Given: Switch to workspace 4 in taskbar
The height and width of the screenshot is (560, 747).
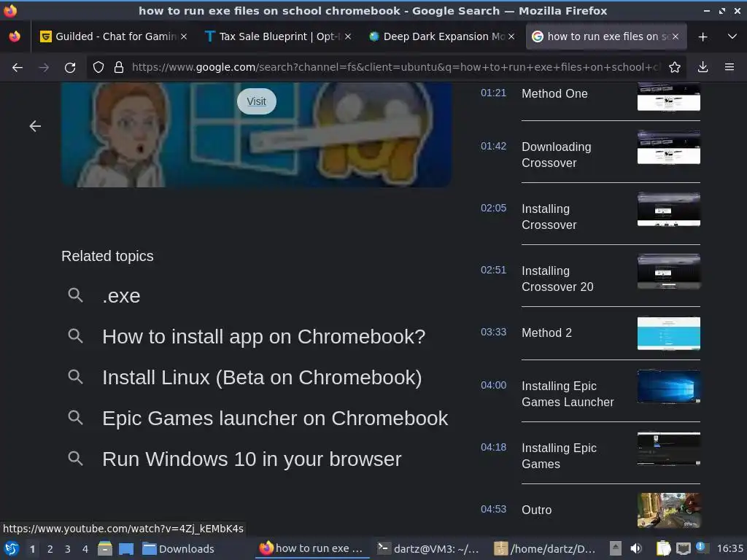Looking at the screenshot, I should (85, 549).
